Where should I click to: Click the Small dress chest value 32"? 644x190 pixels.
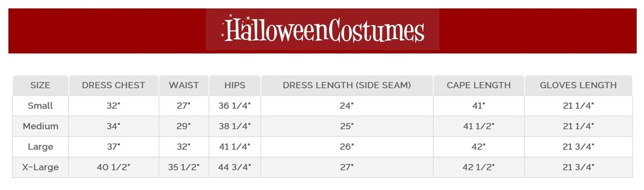[x=114, y=106]
